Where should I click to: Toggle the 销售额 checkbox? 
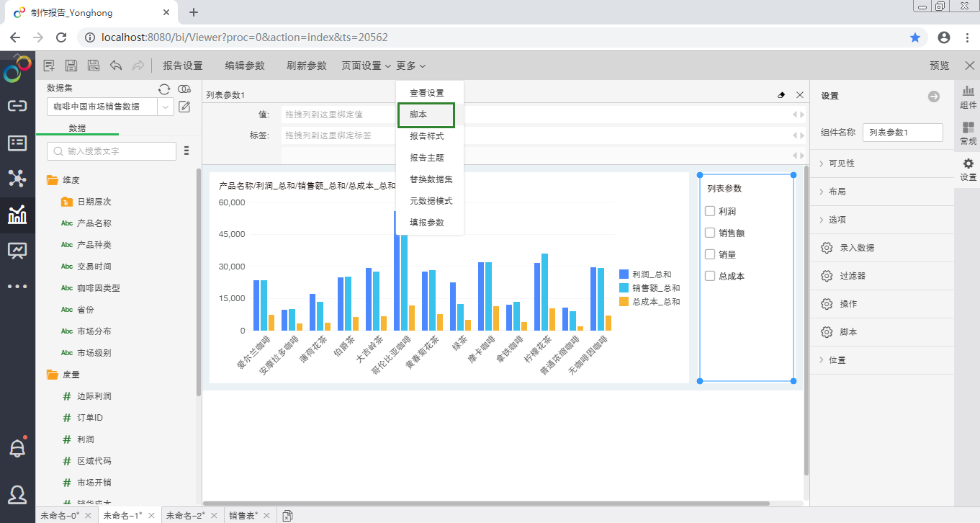[x=710, y=233]
